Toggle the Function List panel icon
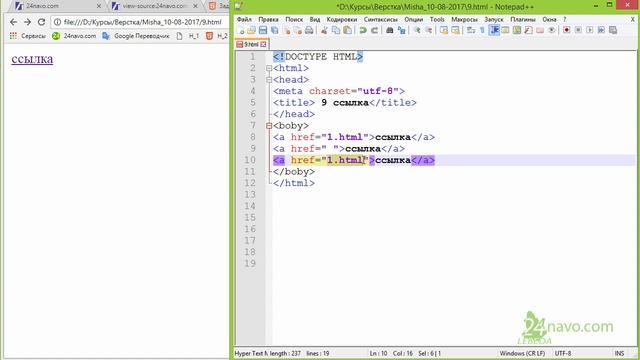 pyautogui.click(x=528, y=30)
